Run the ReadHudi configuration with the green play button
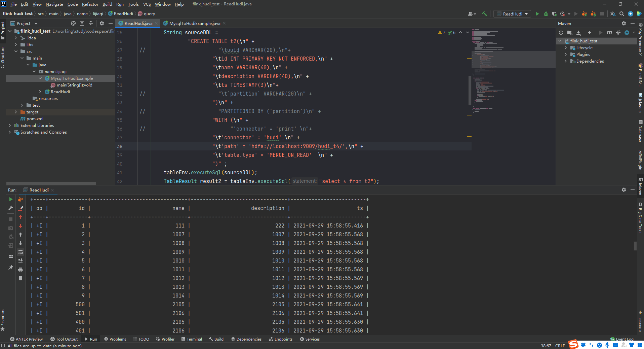644x349 pixels. (537, 14)
